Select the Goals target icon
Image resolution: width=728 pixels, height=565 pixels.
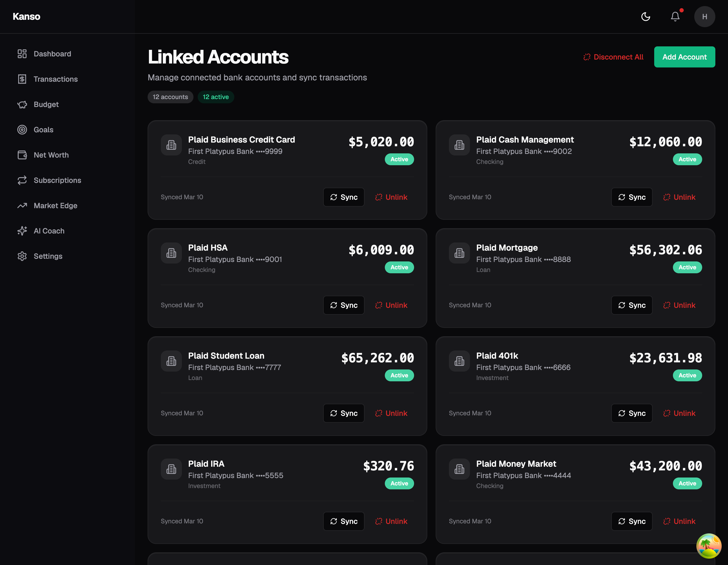(22, 130)
